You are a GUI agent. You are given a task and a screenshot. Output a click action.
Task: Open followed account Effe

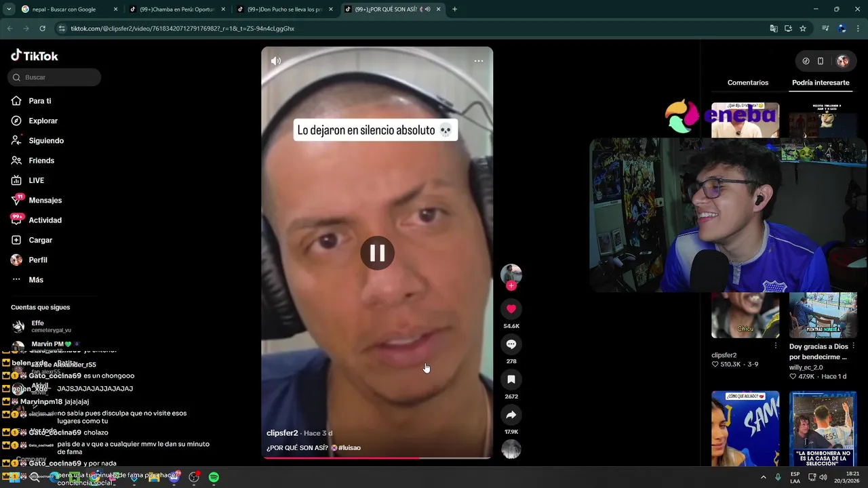click(x=51, y=326)
